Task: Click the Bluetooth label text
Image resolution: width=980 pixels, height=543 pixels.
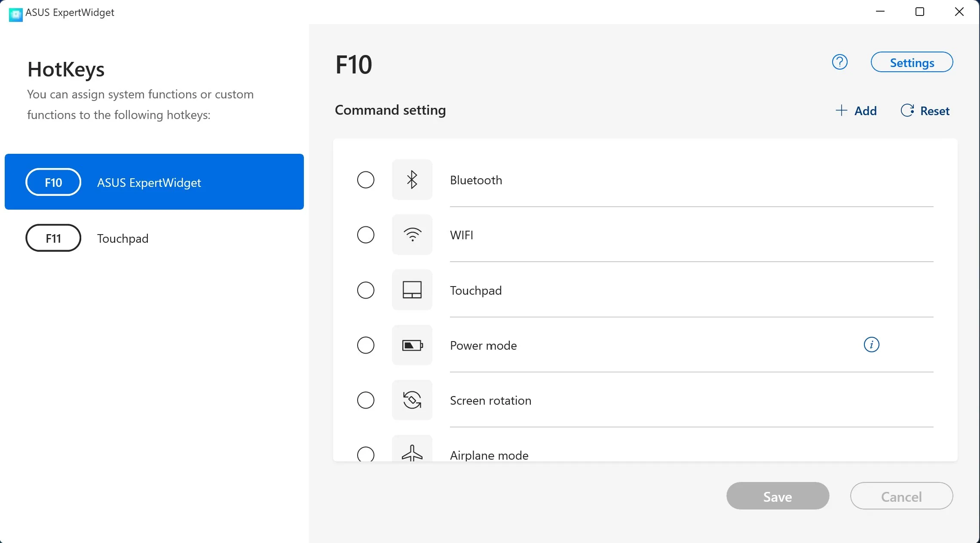Action: [476, 180]
